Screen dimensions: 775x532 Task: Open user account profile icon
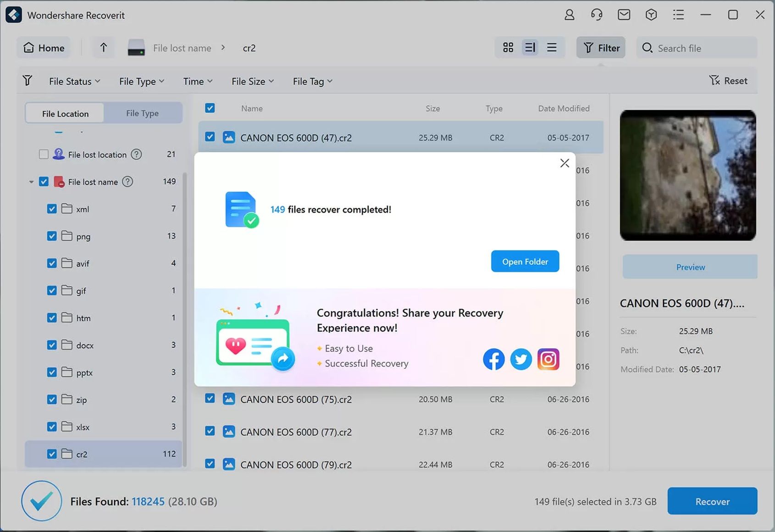(569, 15)
